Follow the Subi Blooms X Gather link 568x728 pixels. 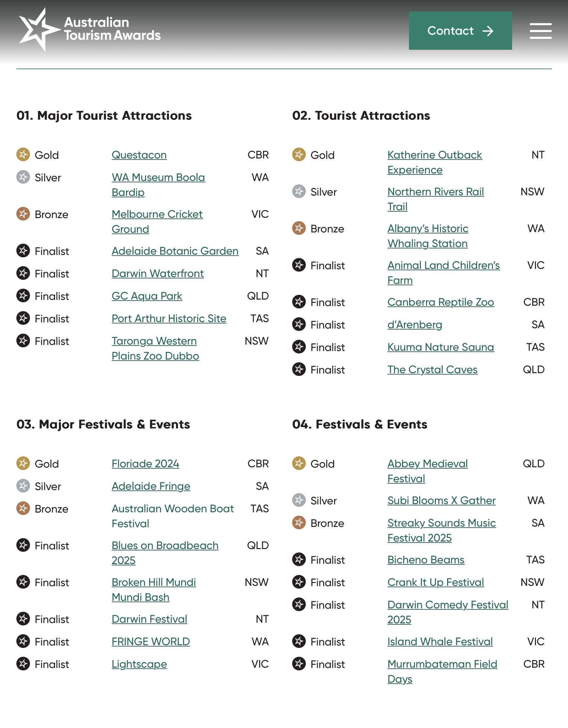click(441, 501)
